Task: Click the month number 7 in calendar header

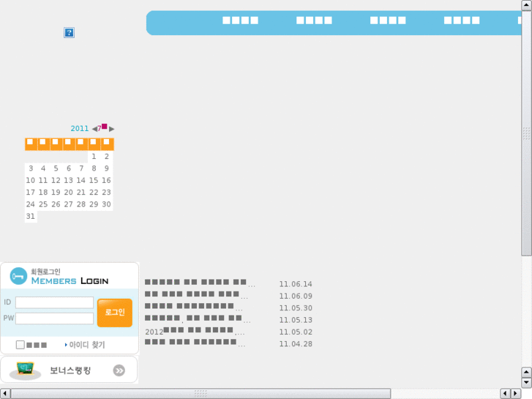Action: click(99, 129)
